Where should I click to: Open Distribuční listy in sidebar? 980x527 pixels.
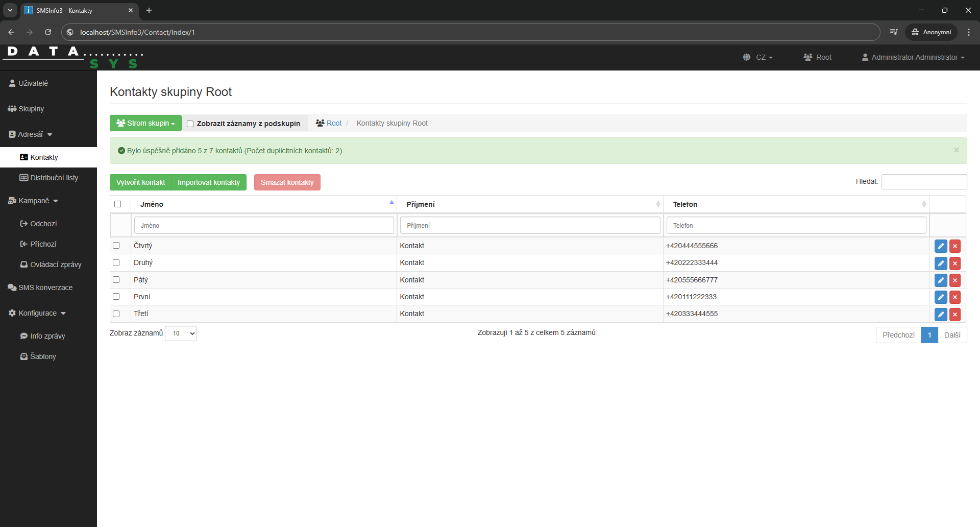pyautogui.click(x=54, y=178)
